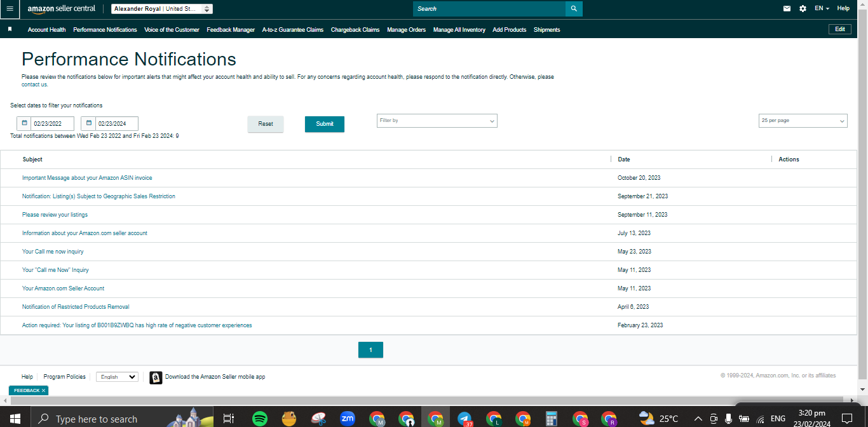
Task: Click the Amazon Seller Central logo
Action: point(61,9)
